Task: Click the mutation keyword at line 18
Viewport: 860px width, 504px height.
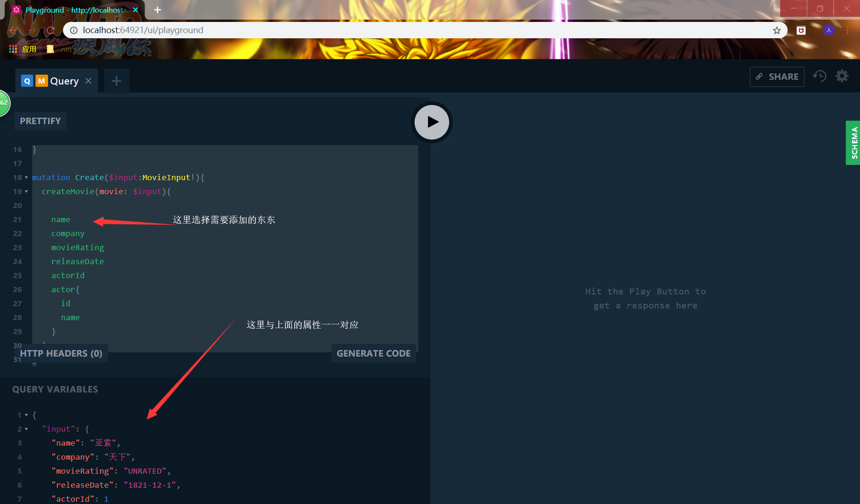Action: tap(51, 177)
